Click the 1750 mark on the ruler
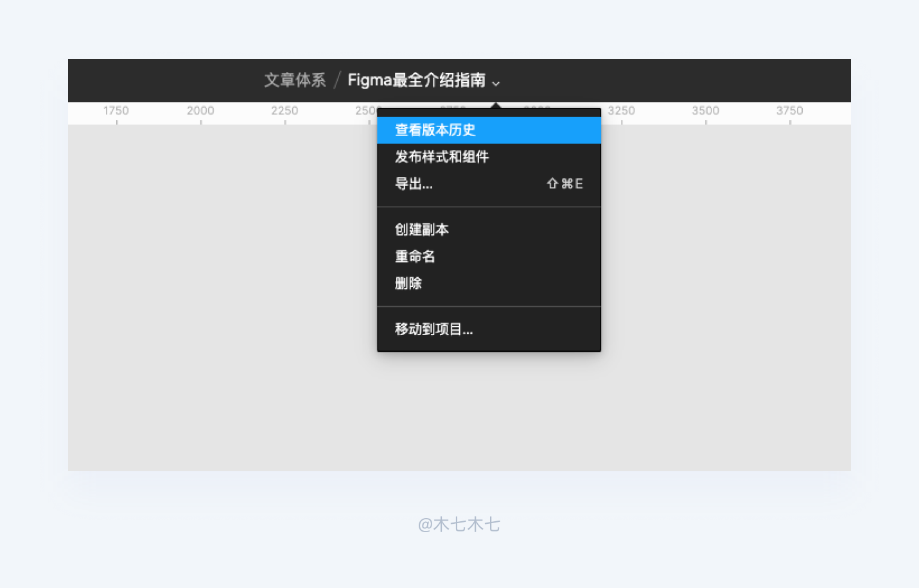This screenshot has height=588, width=919. point(116,110)
